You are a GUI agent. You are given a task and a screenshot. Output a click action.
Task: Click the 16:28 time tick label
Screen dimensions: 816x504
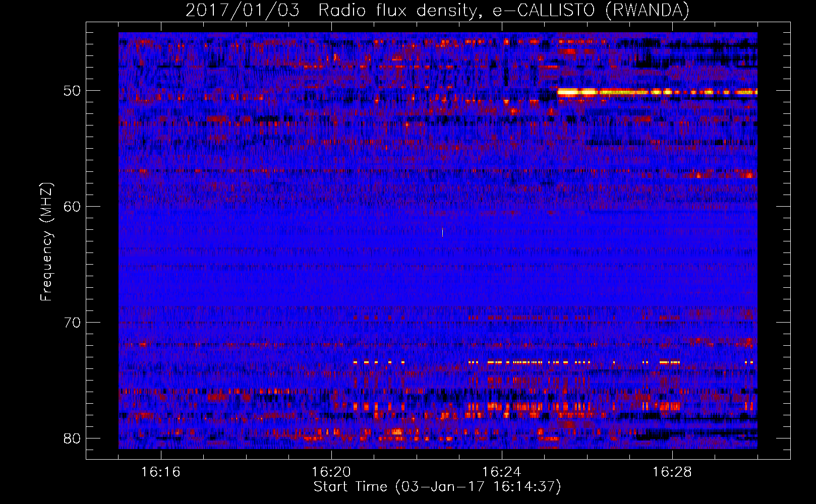(672, 472)
